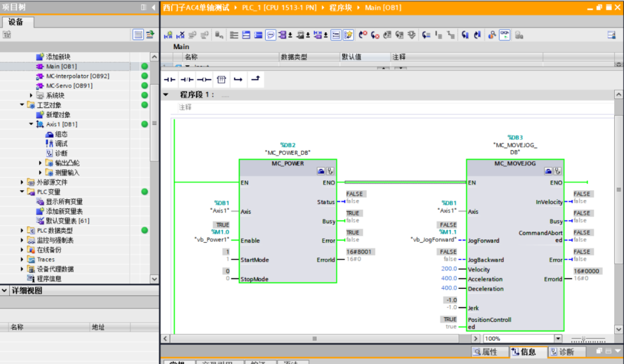Viewport: 624px width, 364px height.
Task: Toggle the monitoring glasses icon in toolbar
Action: coord(504,35)
